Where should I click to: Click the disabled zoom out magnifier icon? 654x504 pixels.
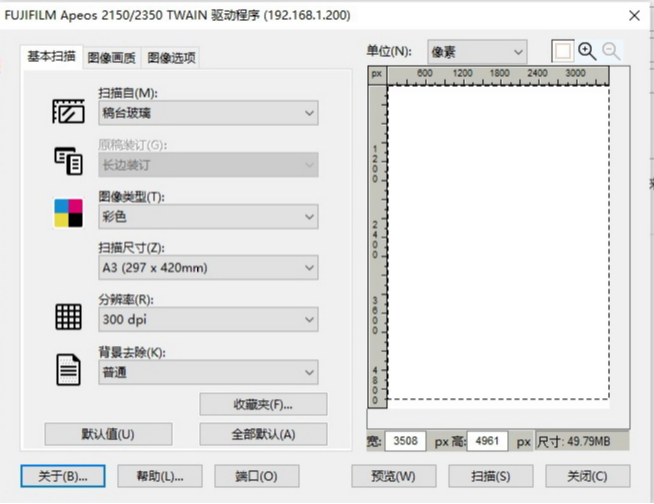(611, 52)
